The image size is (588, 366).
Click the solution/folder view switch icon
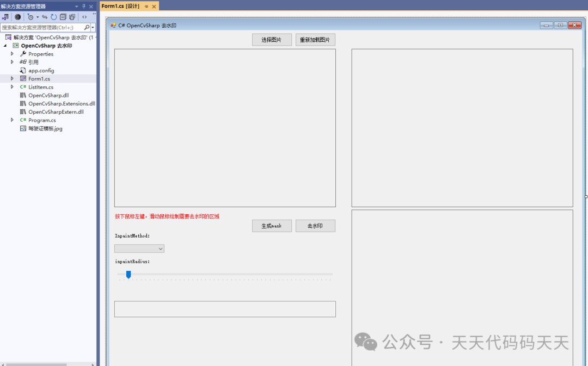[5, 17]
